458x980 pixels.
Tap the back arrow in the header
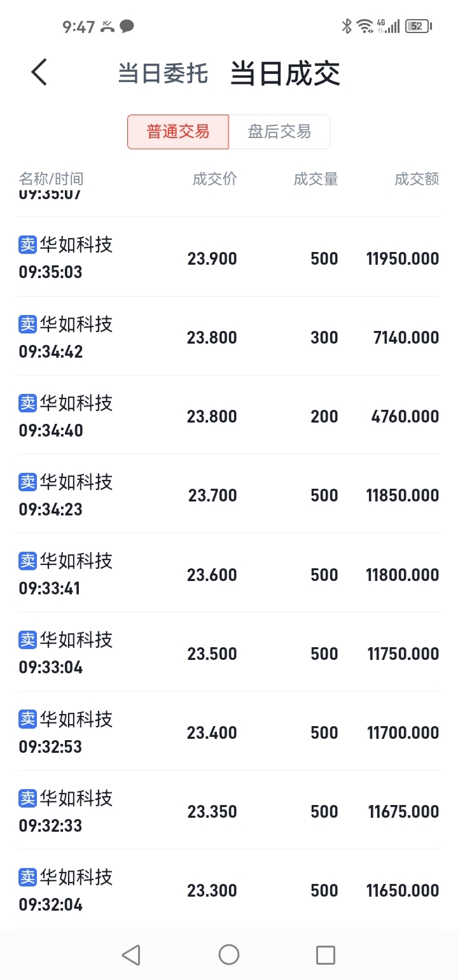39,72
